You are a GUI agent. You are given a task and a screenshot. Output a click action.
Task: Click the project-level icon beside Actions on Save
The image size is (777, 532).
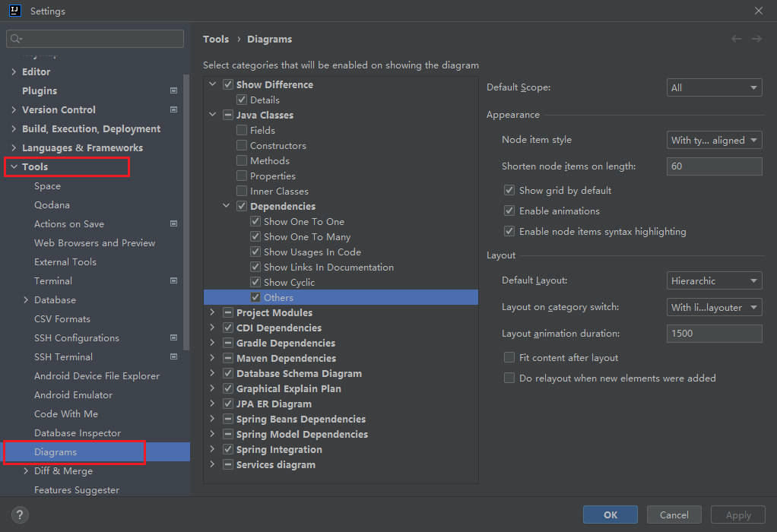click(173, 223)
